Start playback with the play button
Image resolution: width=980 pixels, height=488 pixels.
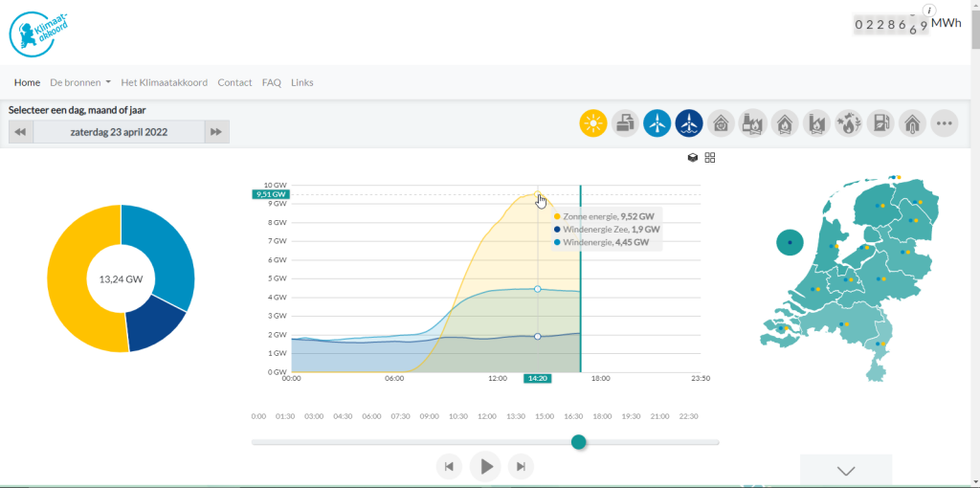[485, 466]
